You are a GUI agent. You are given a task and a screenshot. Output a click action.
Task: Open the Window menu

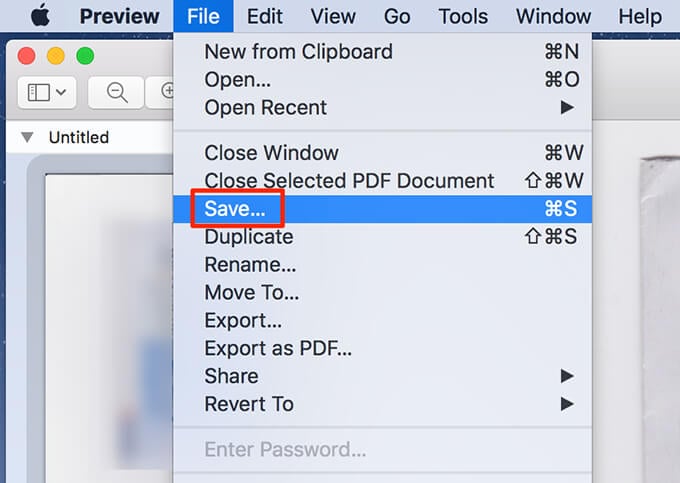(553, 16)
